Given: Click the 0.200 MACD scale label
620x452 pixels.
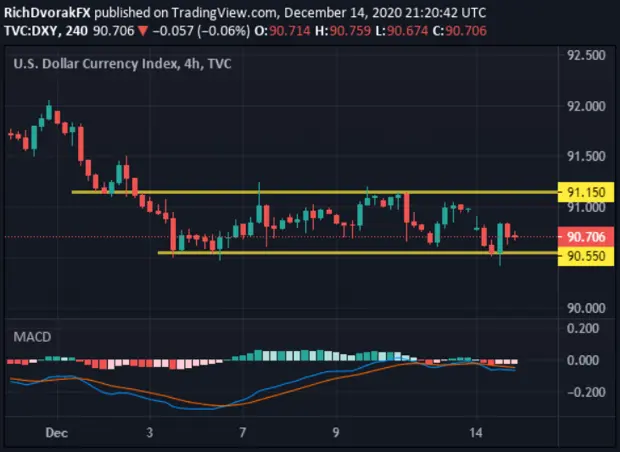Looking at the screenshot, I should [582, 328].
